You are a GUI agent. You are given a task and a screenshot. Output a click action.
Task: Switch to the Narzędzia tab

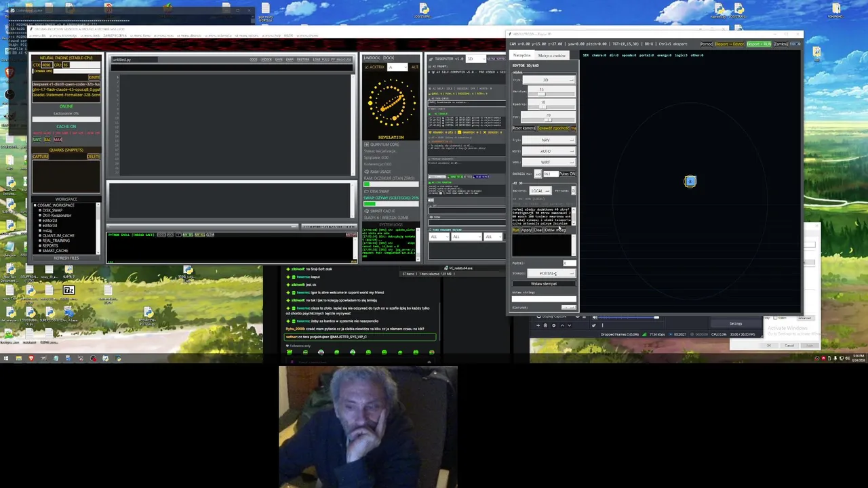pyautogui.click(x=521, y=55)
